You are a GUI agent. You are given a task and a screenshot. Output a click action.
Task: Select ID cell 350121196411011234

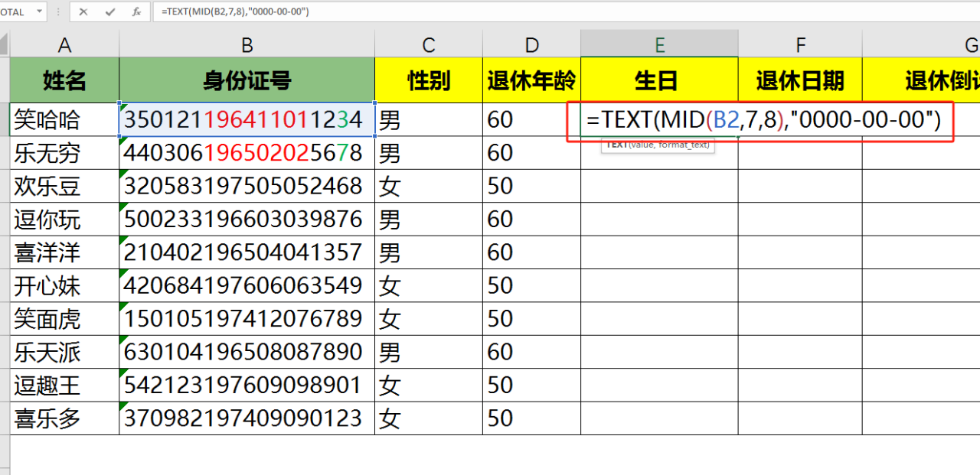(x=247, y=119)
